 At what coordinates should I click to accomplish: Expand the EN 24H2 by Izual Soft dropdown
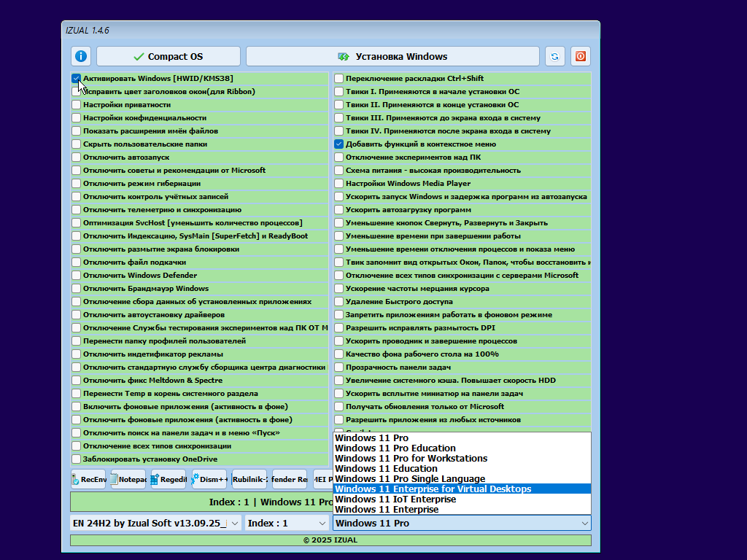tap(155, 523)
